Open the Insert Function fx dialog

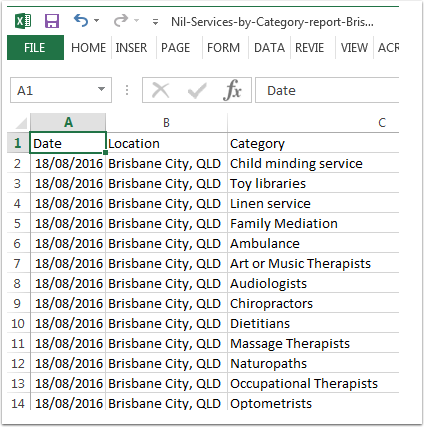pos(232,90)
